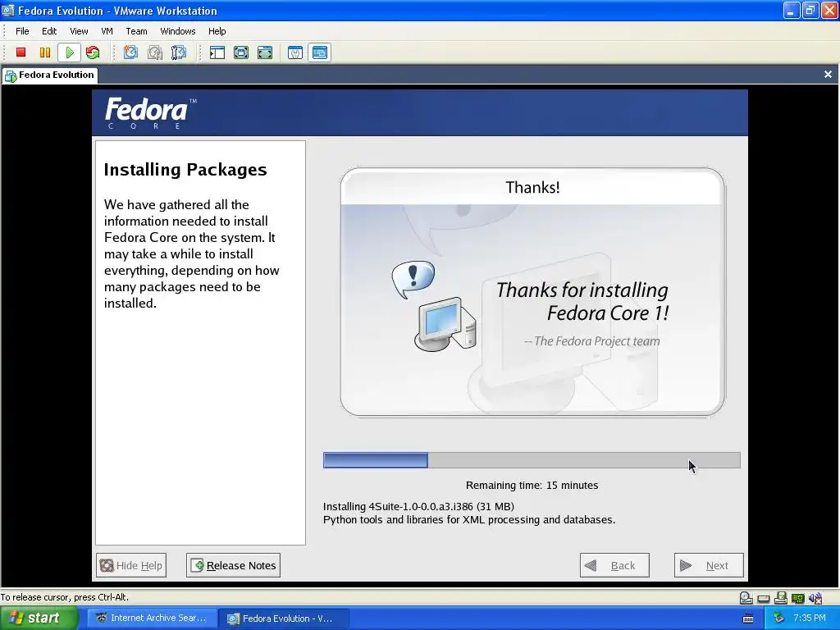This screenshot has width=840, height=630.
Task: Click the Quick Switch mode icon
Action: [x=241, y=52]
